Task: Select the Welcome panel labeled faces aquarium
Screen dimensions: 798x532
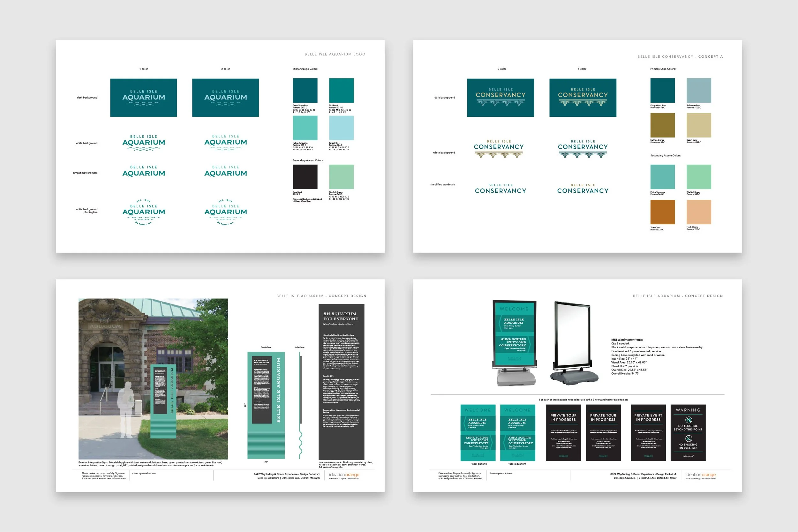Action: pyautogui.click(x=517, y=433)
